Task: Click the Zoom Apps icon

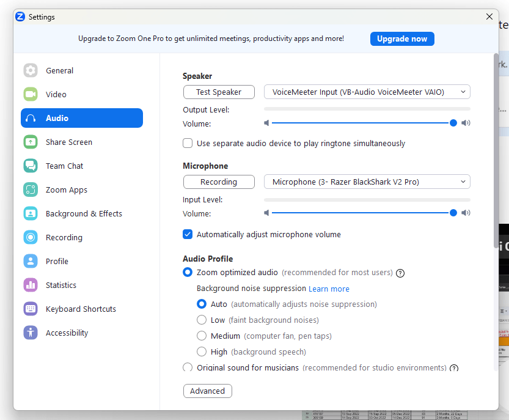Action: click(x=31, y=190)
